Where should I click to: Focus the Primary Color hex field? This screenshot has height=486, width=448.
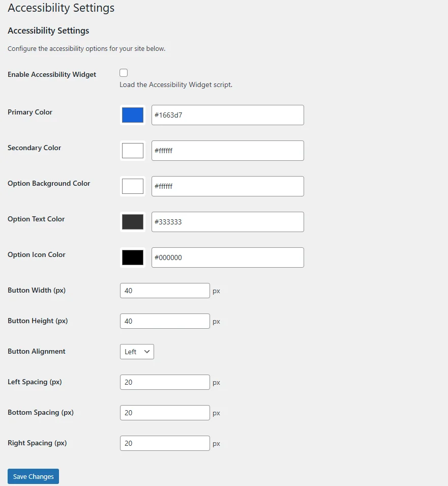227,115
